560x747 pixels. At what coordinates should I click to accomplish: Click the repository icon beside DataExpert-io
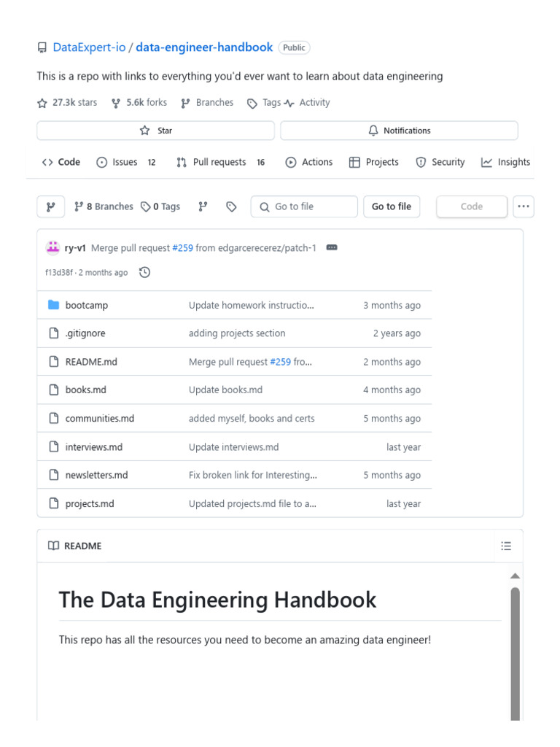pyautogui.click(x=42, y=47)
